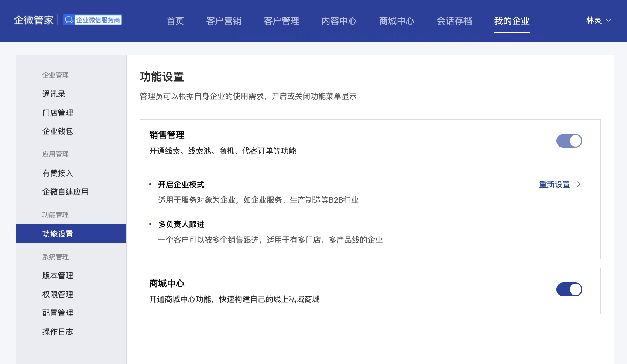Viewport: 627px width, 364px height.
Task: Go to 权限管理 in the sidebar
Action: (58, 294)
